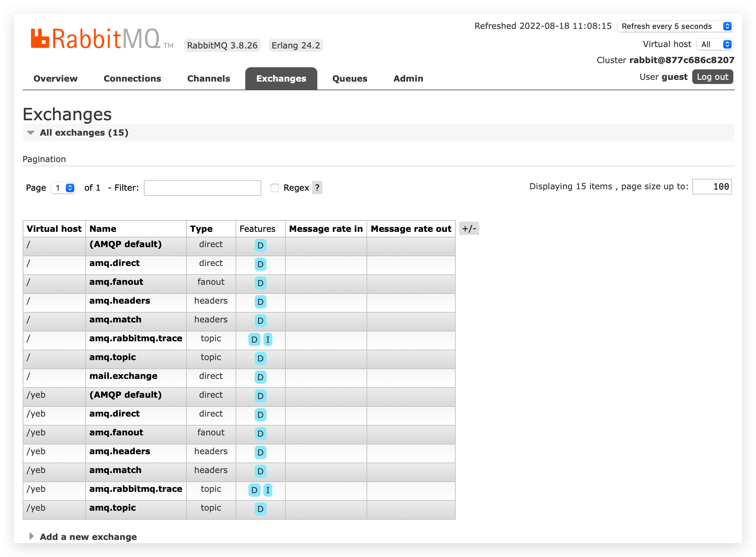Open the Page number dropdown
756x557 pixels.
coord(63,188)
